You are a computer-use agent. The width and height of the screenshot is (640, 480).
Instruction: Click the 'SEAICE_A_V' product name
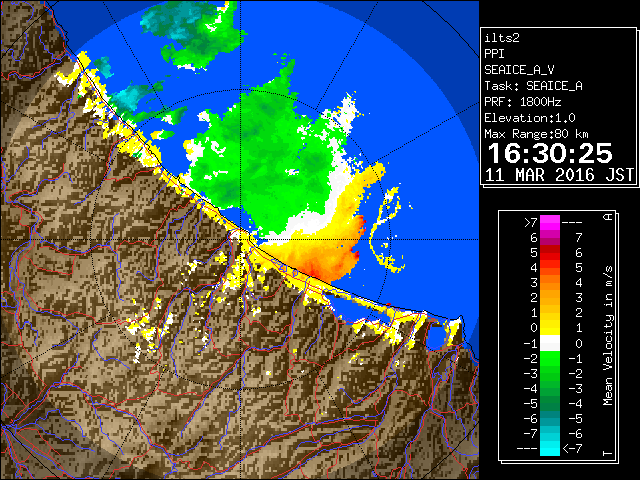coord(519,70)
